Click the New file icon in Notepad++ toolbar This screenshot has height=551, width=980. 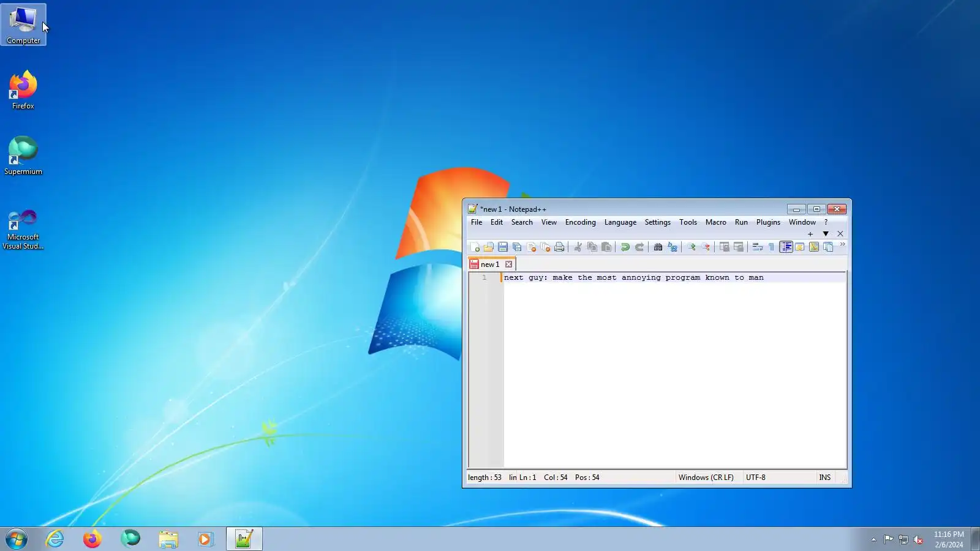click(475, 247)
